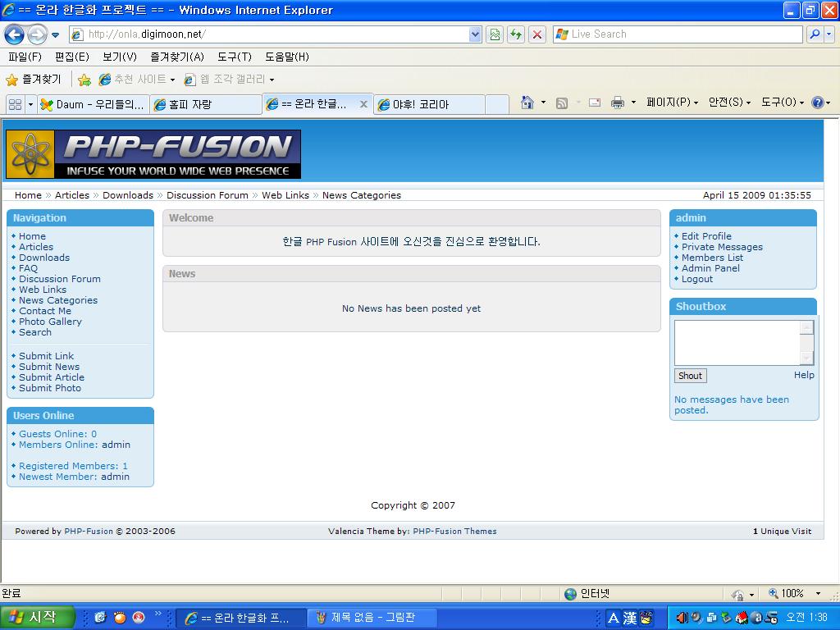Click the new tab blank button
This screenshot has height=630, width=840.
pyautogui.click(x=496, y=104)
